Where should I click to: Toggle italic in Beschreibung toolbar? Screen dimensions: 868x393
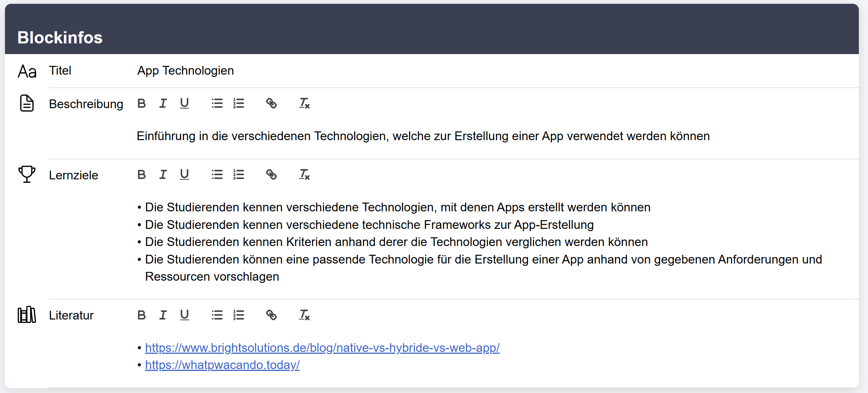pyautogui.click(x=163, y=103)
